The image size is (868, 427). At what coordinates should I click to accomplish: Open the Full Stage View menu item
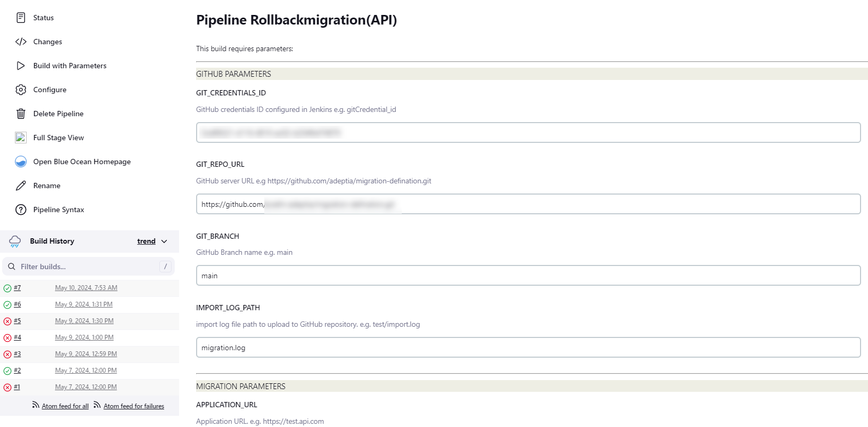(x=59, y=138)
